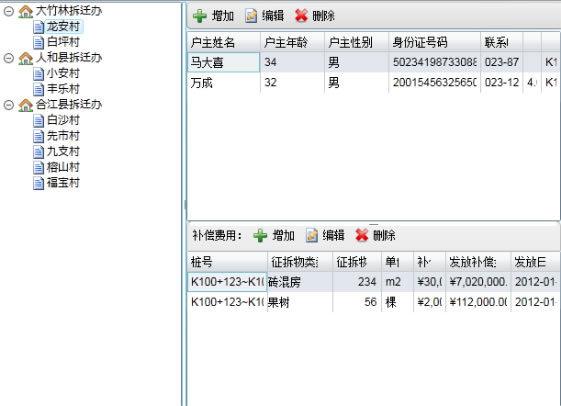
Task: Select 白坪村 in the village tree
Action: click(x=63, y=42)
